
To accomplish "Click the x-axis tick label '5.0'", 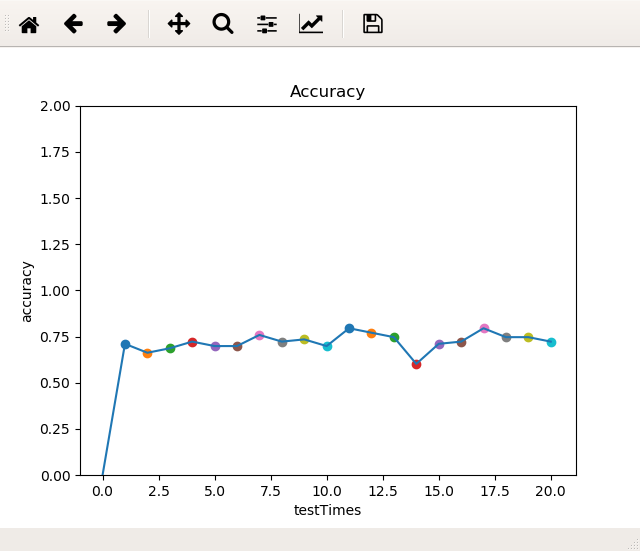I will click(x=214, y=491).
